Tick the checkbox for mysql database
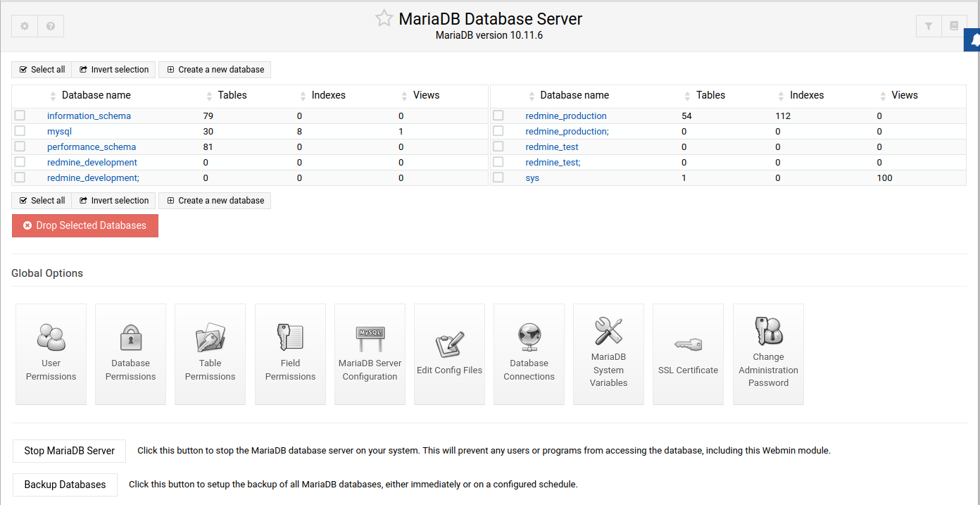This screenshot has height=505, width=980. tap(20, 131)
